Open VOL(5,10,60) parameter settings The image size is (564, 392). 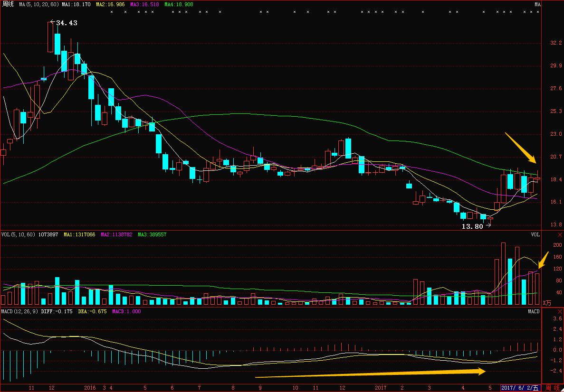click(18, 234)
